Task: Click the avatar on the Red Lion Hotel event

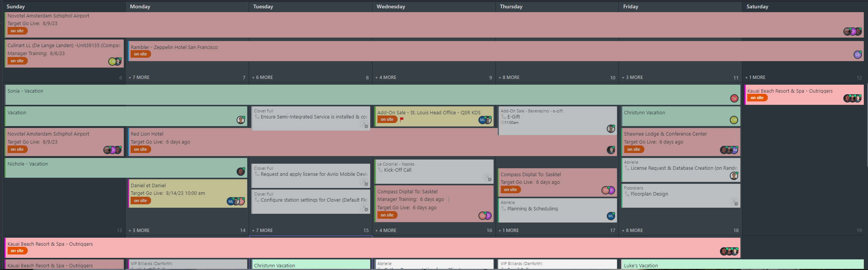Action: coord(611,150)
